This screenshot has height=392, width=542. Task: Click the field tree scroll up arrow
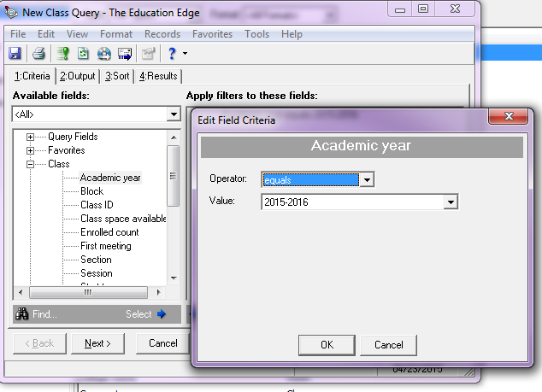(x=174, y=137)
